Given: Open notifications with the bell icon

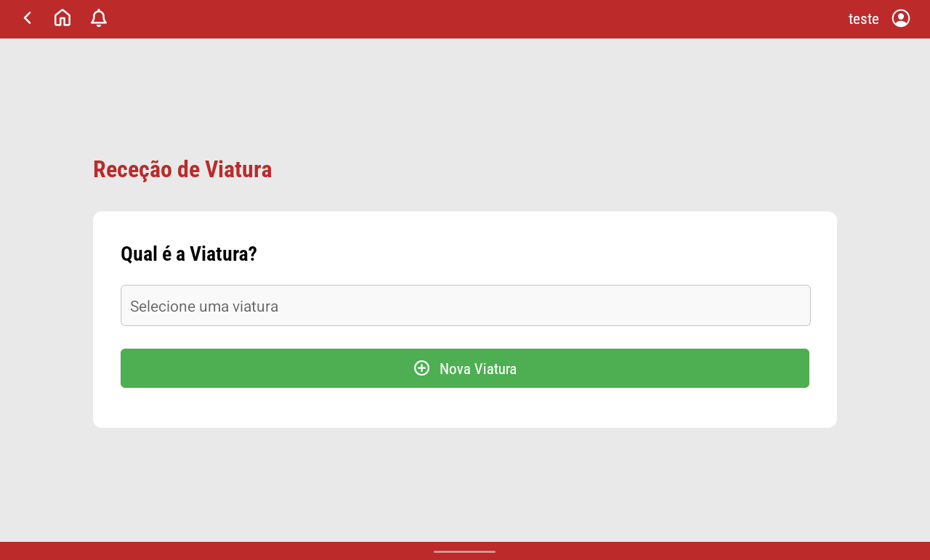Looking at the screenshot, I should pyautogui.click(x=99, y=18).
